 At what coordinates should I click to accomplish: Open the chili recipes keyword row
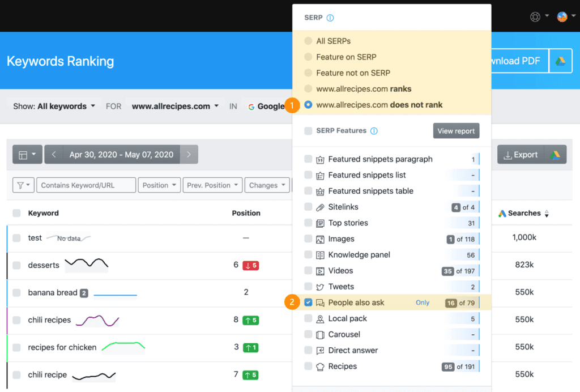tap(49, 320)
